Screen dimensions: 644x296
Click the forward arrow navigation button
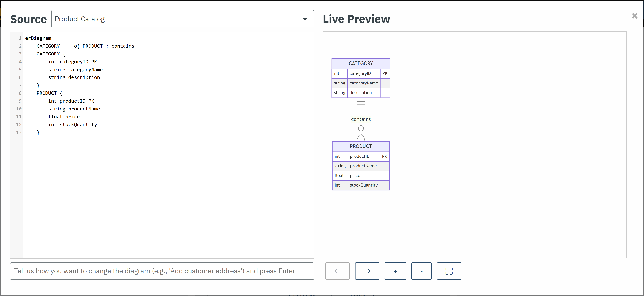(367, 271)
